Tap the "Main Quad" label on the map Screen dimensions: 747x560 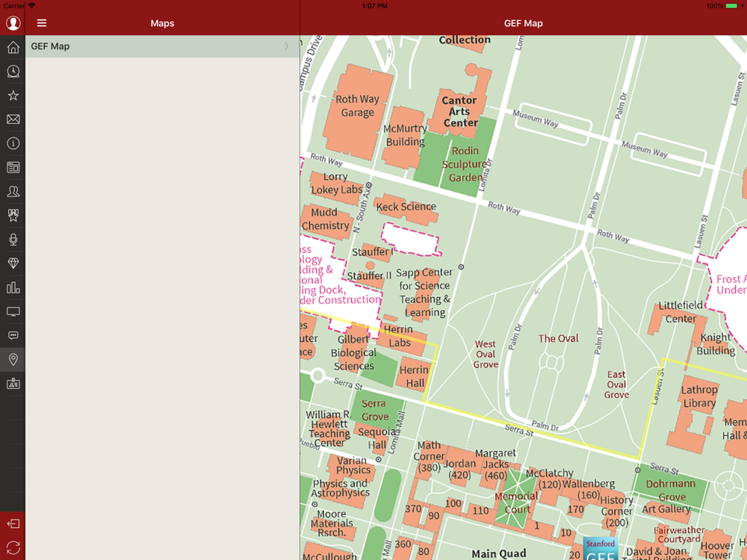point(499,553)
